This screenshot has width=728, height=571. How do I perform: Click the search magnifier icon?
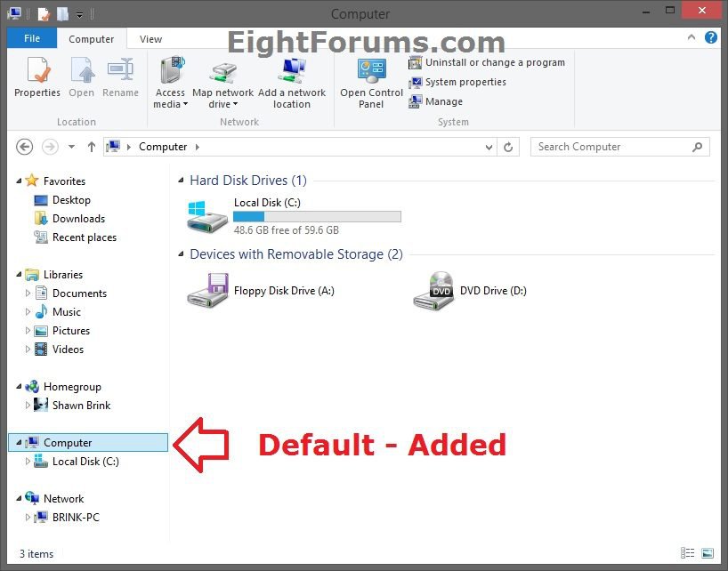pos(698,147)
